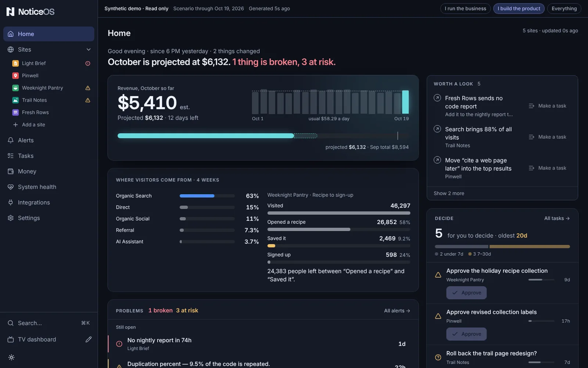Viewport: 588px width, 368px height.
Task: Open No nightly report in 74h problem
Action: [x=263, y=344]
